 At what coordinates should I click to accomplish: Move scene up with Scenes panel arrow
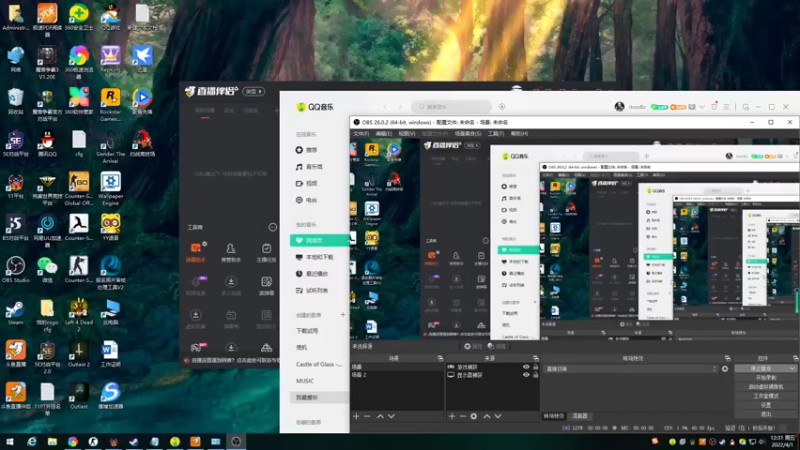coord(380,416)
